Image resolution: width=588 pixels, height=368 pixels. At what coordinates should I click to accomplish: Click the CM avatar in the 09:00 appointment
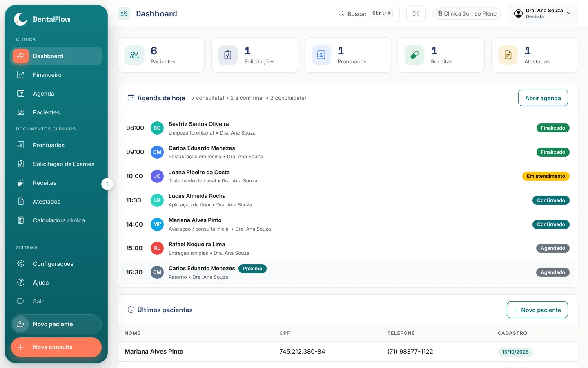point(157,152)
